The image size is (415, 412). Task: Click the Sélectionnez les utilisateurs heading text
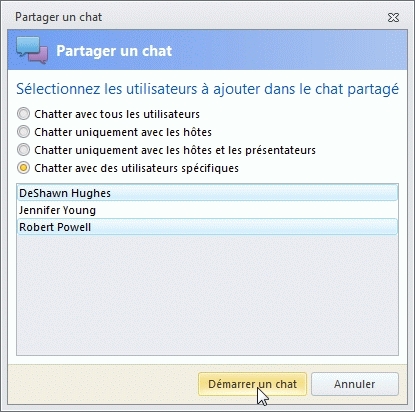click(x=207, y=89)
